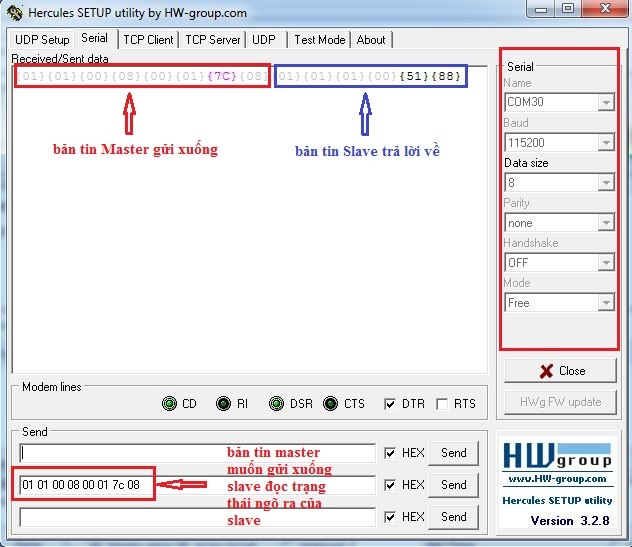The image size is (632, 547).
Task: Open the About tab
Action: click(x=371, y=40)
